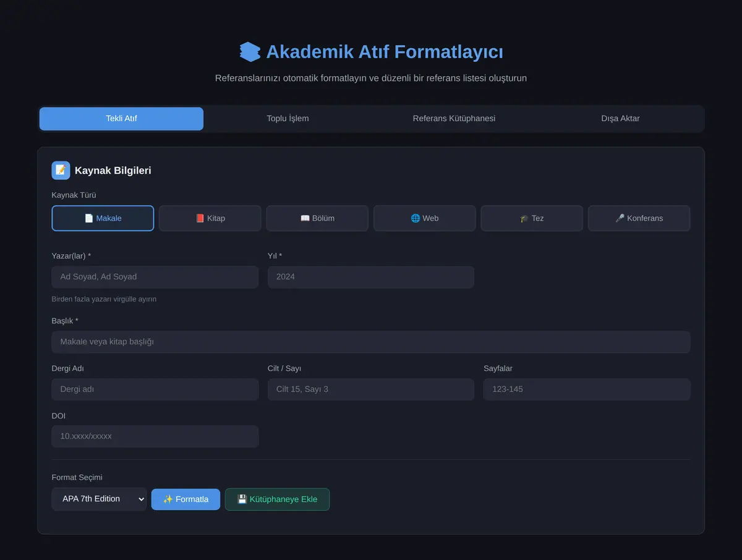
Task: Switch to the Tekli Atıf tab
Action: tap(121, 119)
